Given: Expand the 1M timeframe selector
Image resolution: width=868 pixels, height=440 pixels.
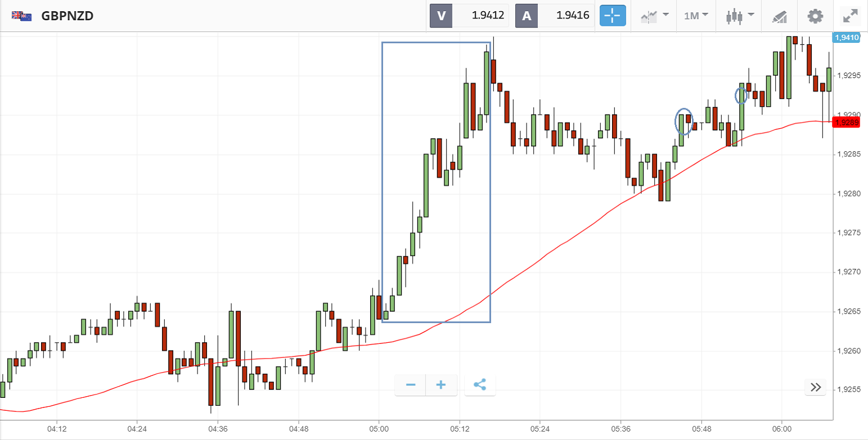Looking at the screenshot, I should coord(696,16).
